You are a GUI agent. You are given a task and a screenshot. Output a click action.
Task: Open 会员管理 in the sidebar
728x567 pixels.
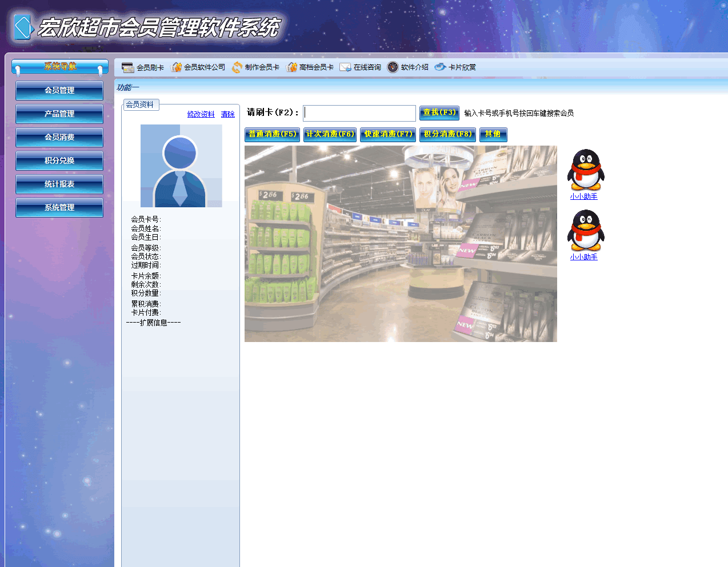[59, 90]
